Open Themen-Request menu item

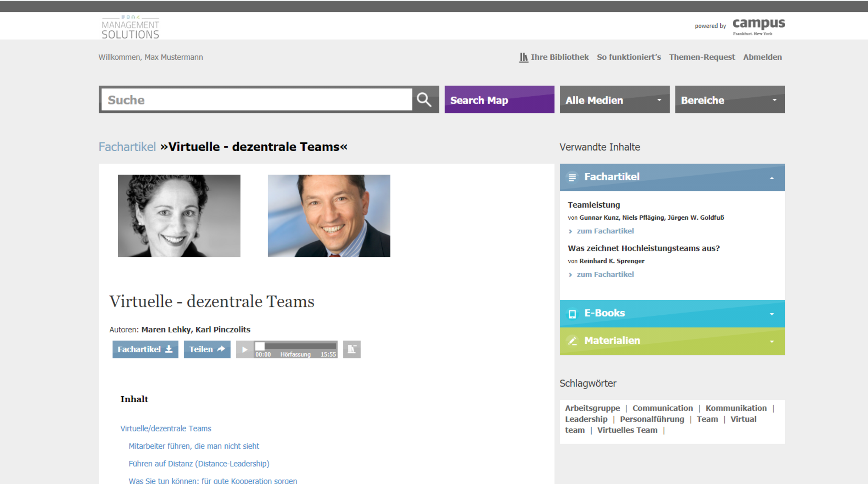[702, 57]
